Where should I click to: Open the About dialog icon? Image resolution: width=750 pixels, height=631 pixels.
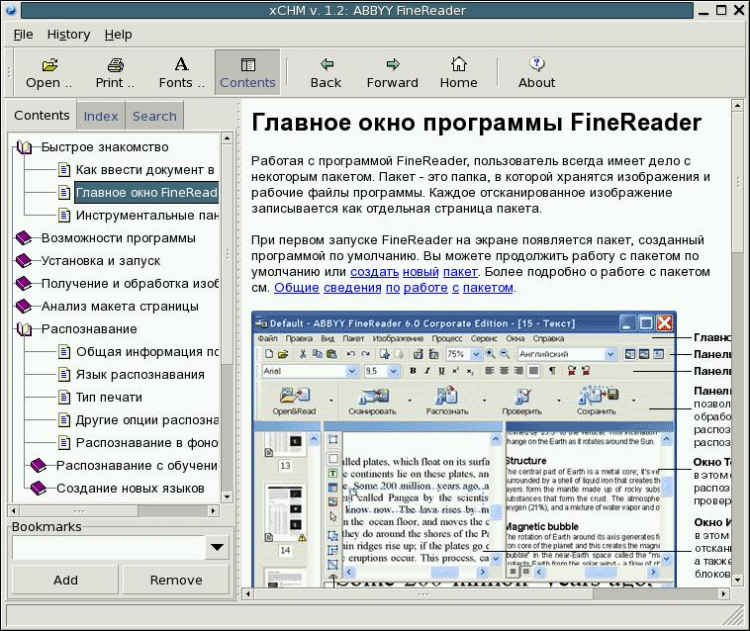[x=537, y=73]
